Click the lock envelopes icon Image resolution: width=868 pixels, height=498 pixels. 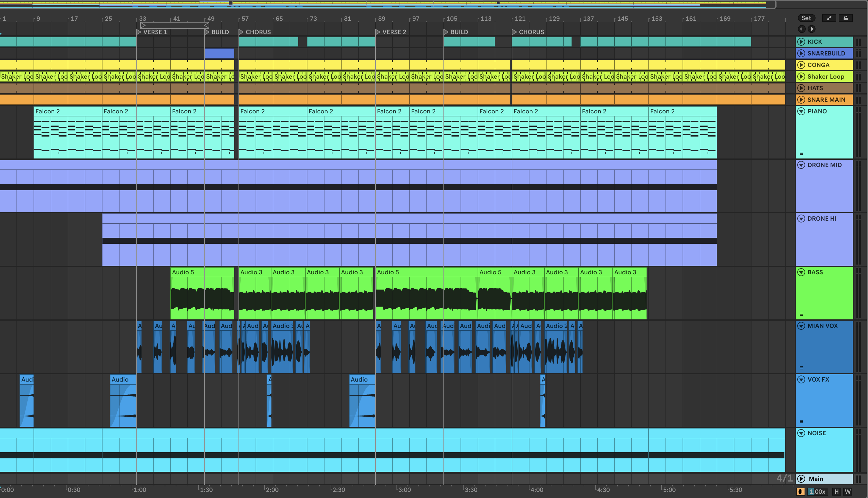[845, 18]
